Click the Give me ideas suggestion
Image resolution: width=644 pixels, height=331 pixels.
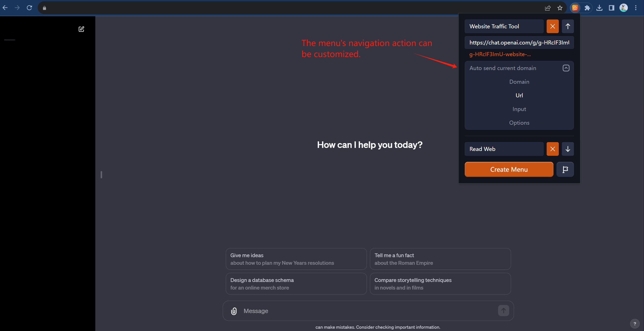(296, 259)
